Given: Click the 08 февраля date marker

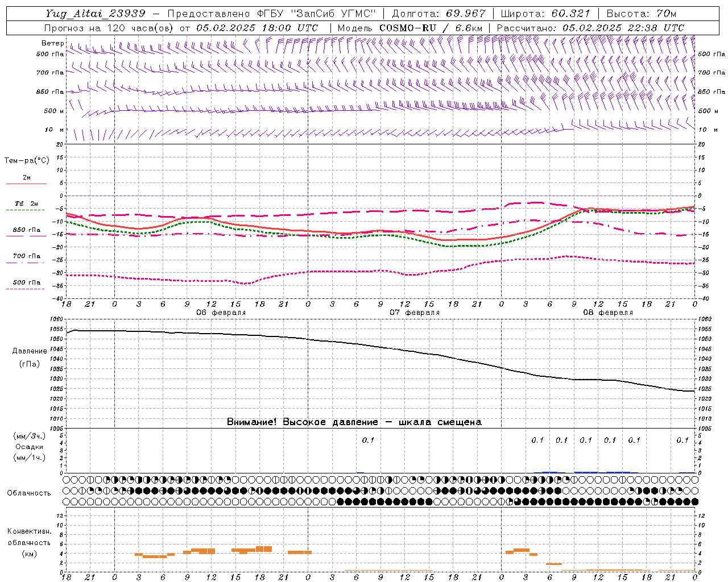Looking at the screenshot, I should coord(608,313).
